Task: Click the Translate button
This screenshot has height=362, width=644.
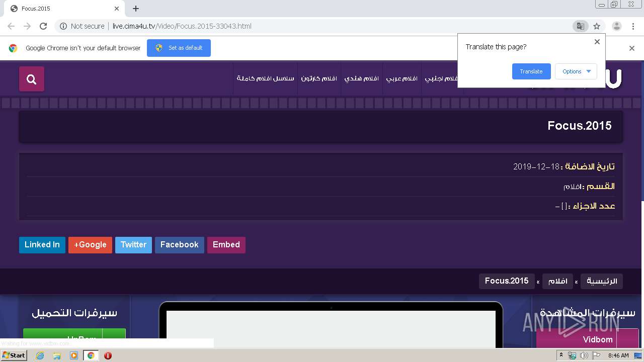Action: pos(531,71)
